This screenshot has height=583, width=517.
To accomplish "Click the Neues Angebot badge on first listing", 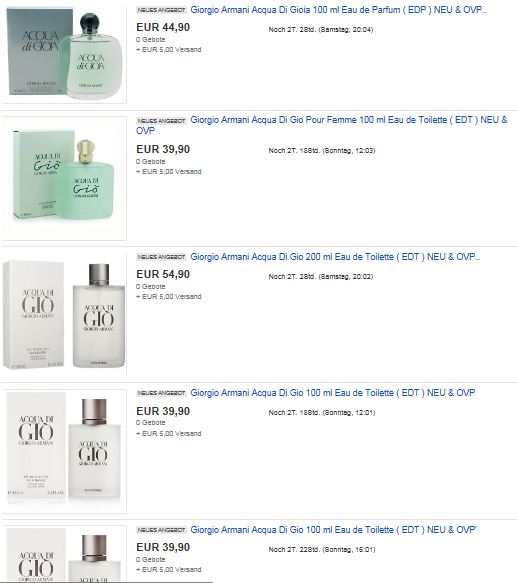I will coord(161,10).
